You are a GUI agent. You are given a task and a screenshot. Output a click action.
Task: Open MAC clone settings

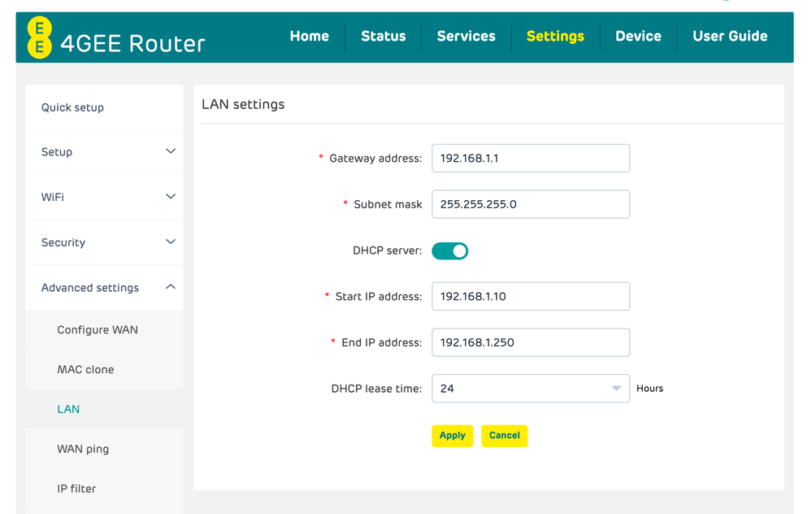(85, 369)
